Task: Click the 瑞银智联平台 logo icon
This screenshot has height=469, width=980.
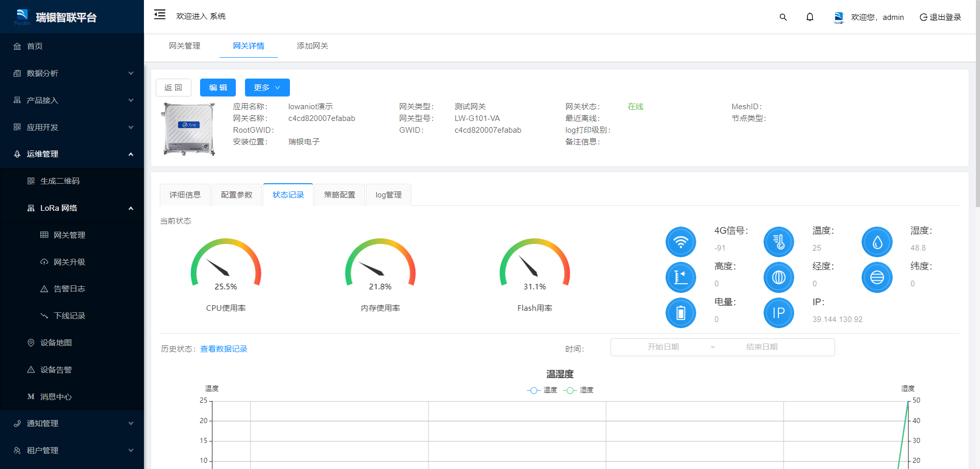Action: coord(22,16)
